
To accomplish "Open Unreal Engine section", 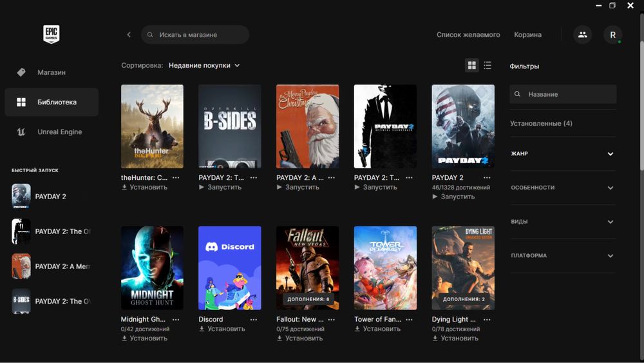I will click(52, 132).
